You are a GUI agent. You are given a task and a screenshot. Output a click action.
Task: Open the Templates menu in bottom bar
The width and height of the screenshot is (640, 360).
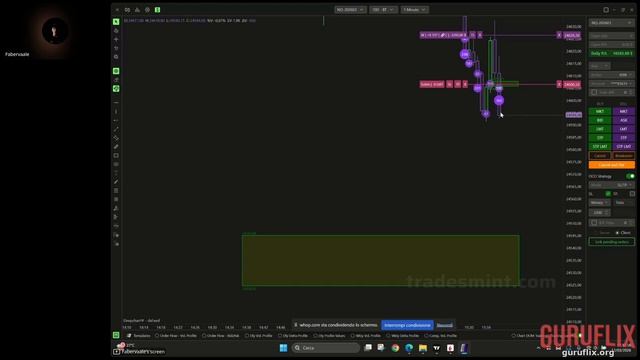click(x=139, y=336)
